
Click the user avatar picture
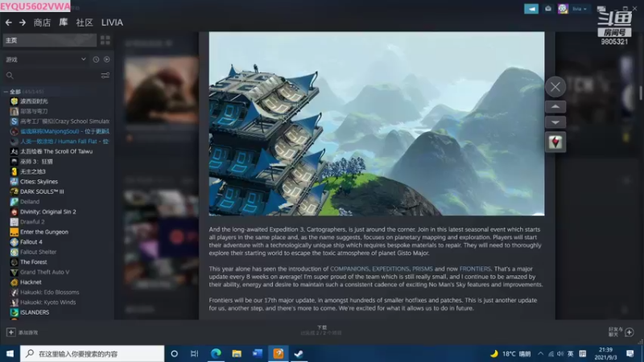[x=563, y=9]
